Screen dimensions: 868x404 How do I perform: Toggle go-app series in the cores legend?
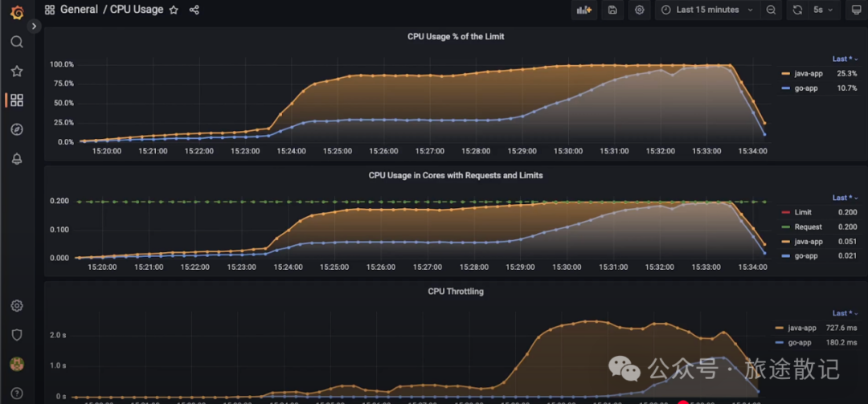pos(806,255)
